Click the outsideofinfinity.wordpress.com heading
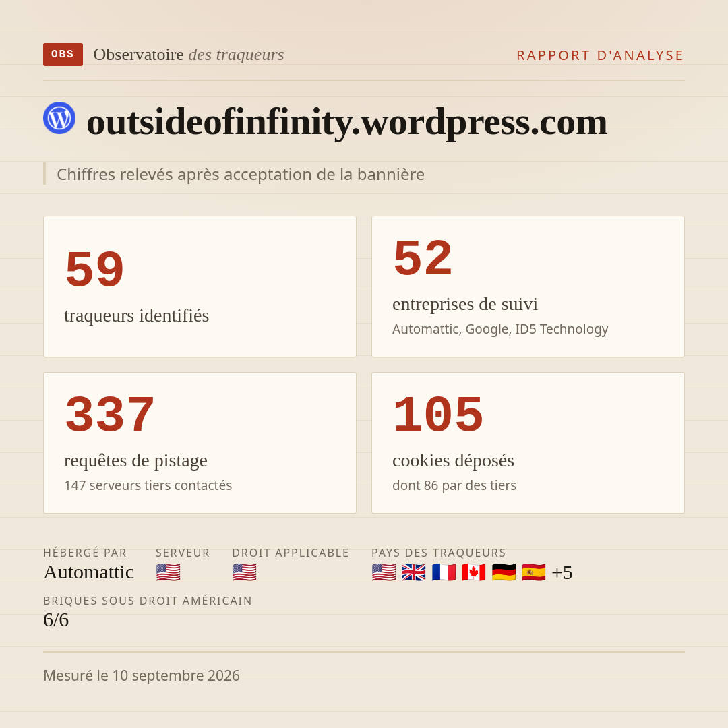 click(347, 122)
